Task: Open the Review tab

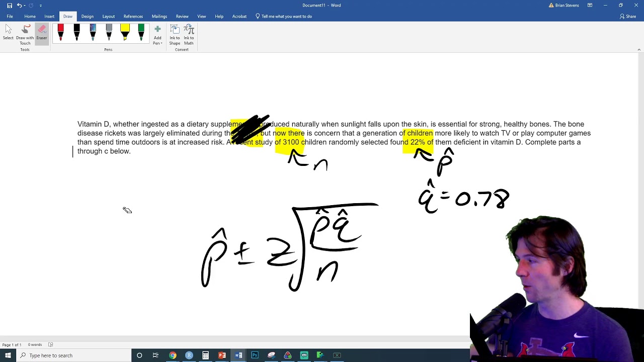Action: pyautogui.click(x=182, y=17)
